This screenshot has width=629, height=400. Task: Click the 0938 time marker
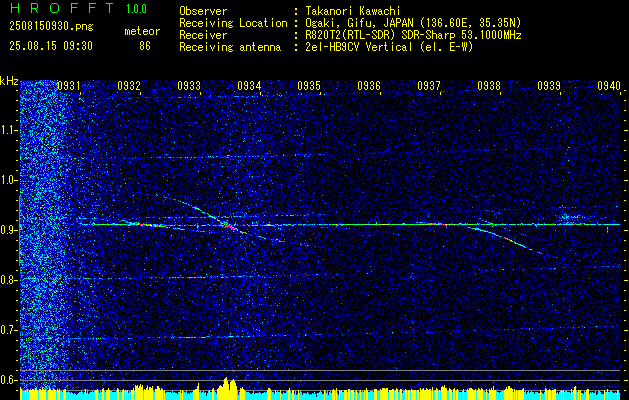pos(489,86)
